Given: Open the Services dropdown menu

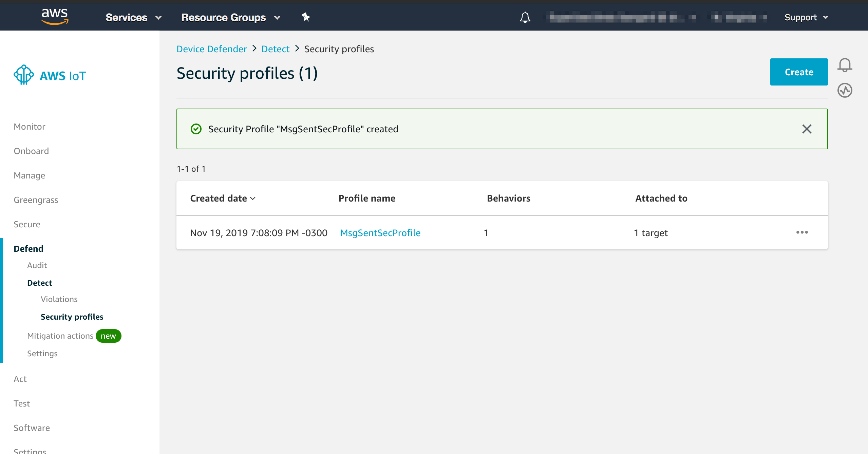Looking at the screenshot, I should tap(133, 17).
